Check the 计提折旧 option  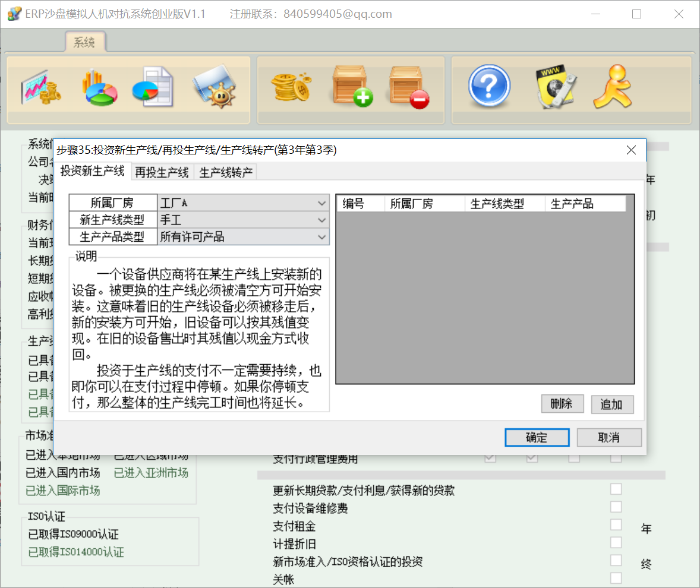click(616, 542)
